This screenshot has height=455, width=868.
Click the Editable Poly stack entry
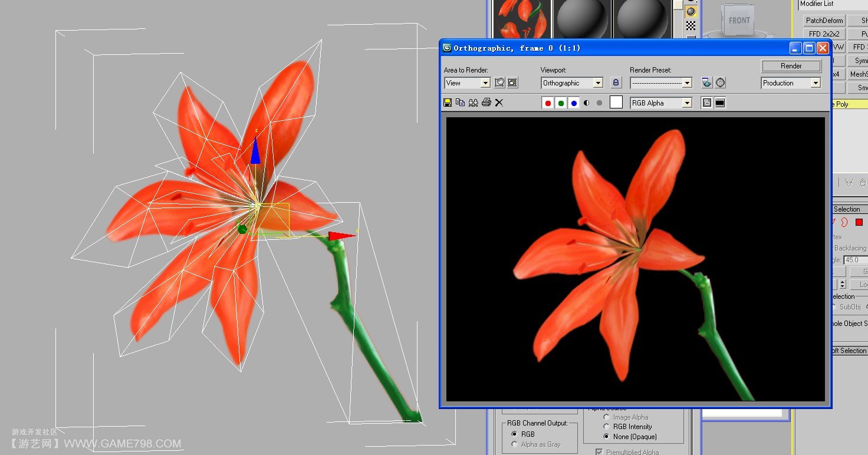[x=849, y=104]
